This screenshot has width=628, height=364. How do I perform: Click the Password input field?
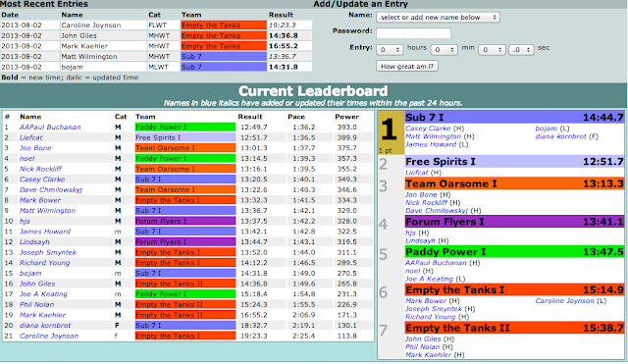(x=413, y=33)
